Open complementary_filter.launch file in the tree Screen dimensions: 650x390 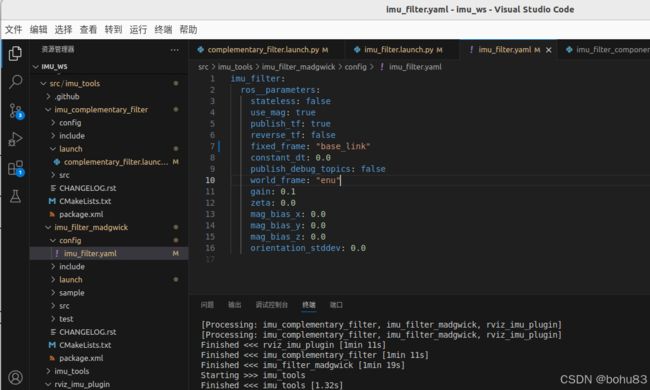[x=116, y=162]
